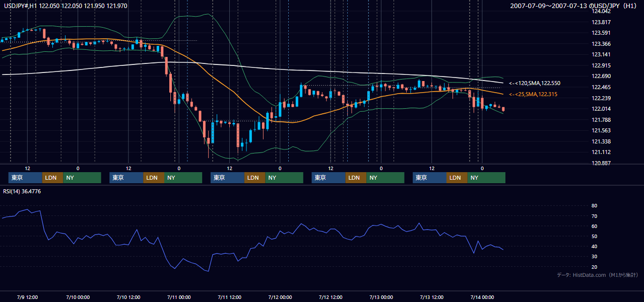The height and width of the screenshot is (302, 644).
Task: Click the HistData.com data source credit
Action: (x=598, y=275)
